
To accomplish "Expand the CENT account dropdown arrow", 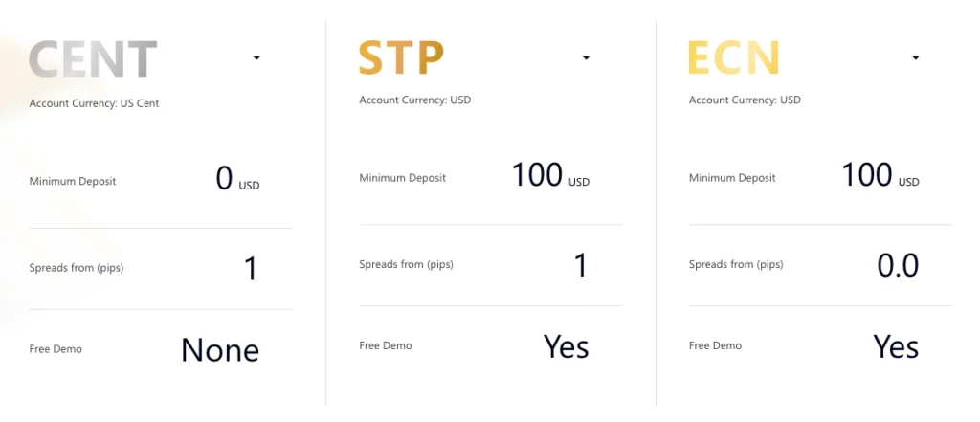I will coord(256,58).
